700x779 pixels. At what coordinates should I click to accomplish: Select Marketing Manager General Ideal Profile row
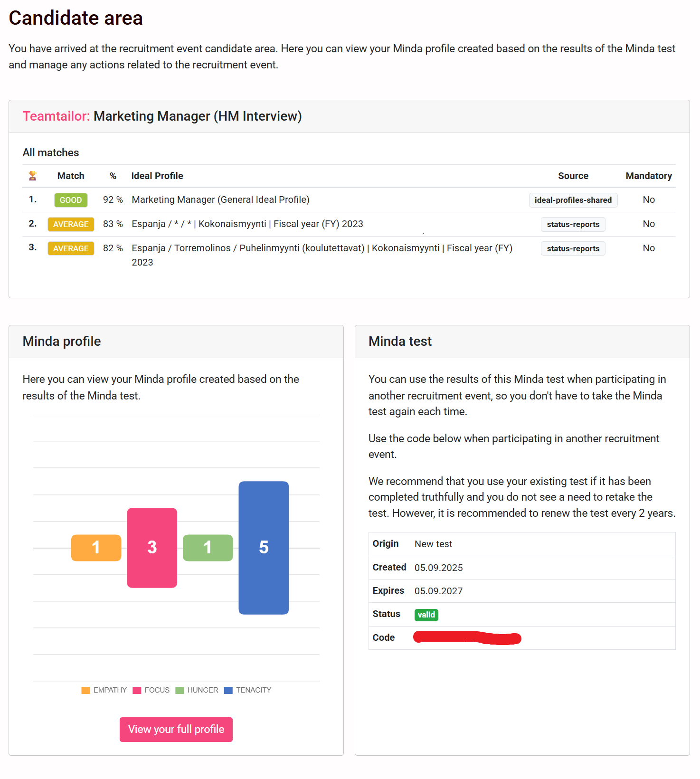(220, 200)
